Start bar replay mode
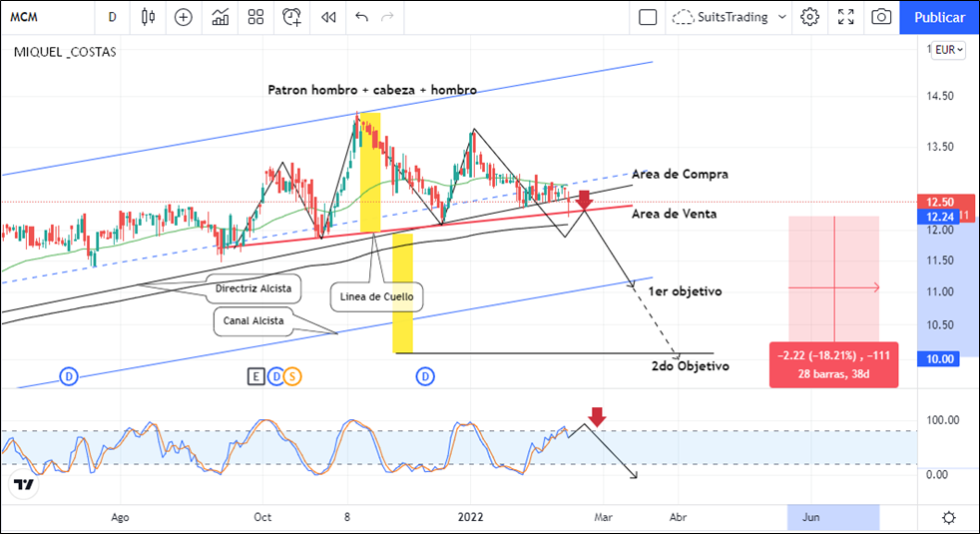 click(x=326, y=17)
